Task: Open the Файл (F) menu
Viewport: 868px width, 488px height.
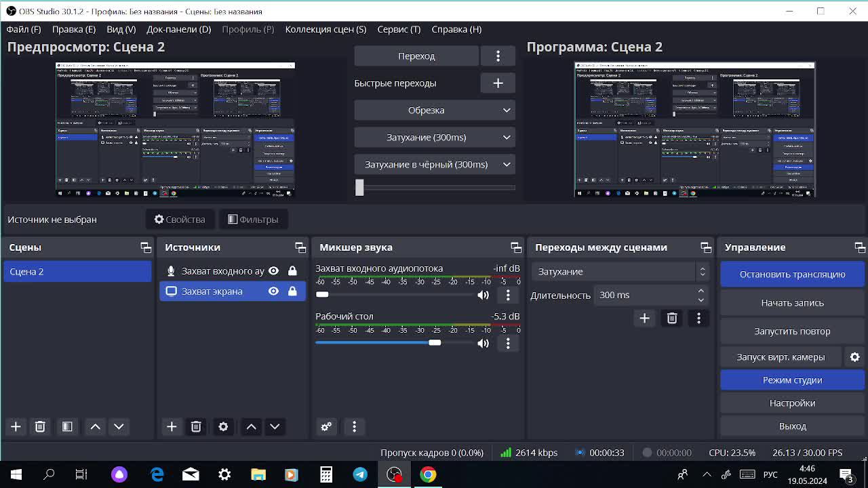Action: point(24,29)
